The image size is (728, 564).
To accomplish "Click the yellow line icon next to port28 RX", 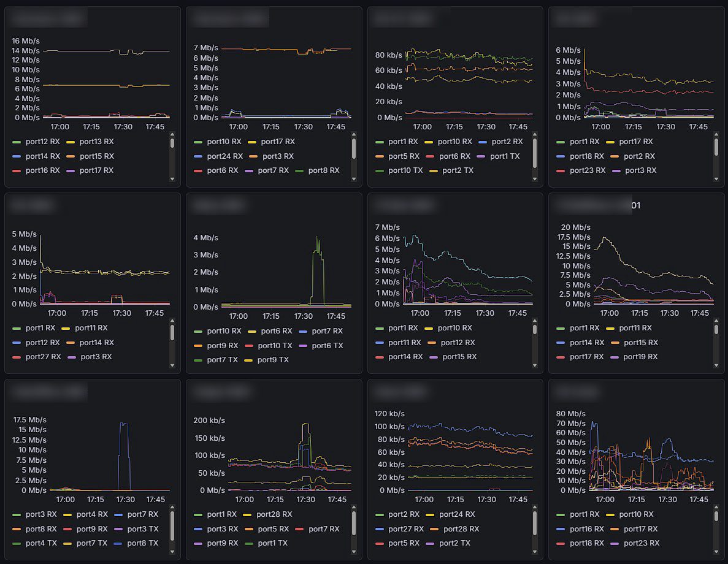I will (x=248, y=514).
